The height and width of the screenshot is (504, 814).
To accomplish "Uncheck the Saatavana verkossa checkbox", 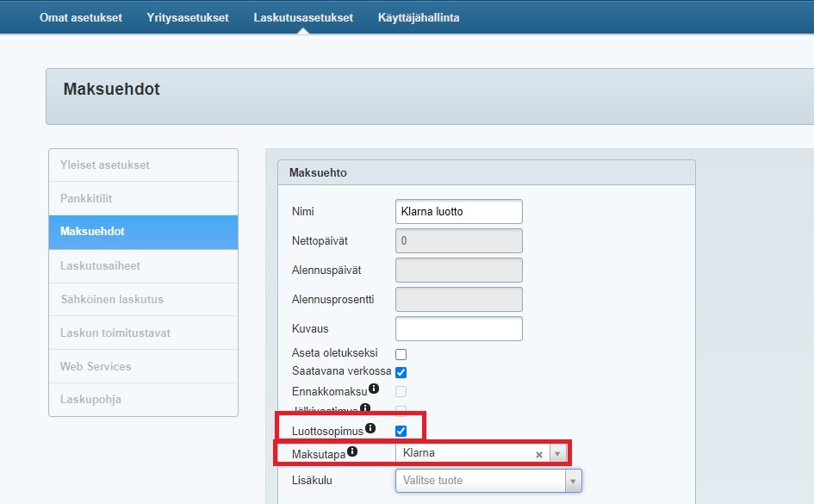I will click(401, 372).
